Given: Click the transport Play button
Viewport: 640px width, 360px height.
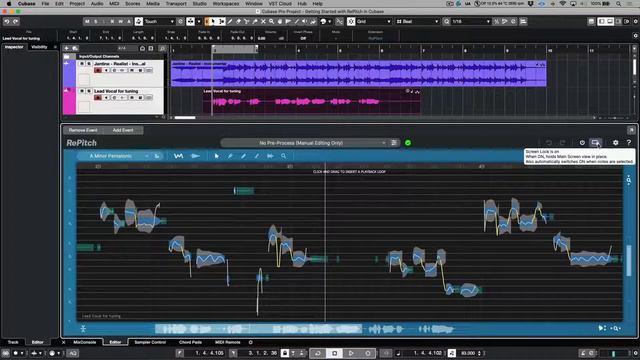Looking at the screenshot, I should [x=351, y=353].
